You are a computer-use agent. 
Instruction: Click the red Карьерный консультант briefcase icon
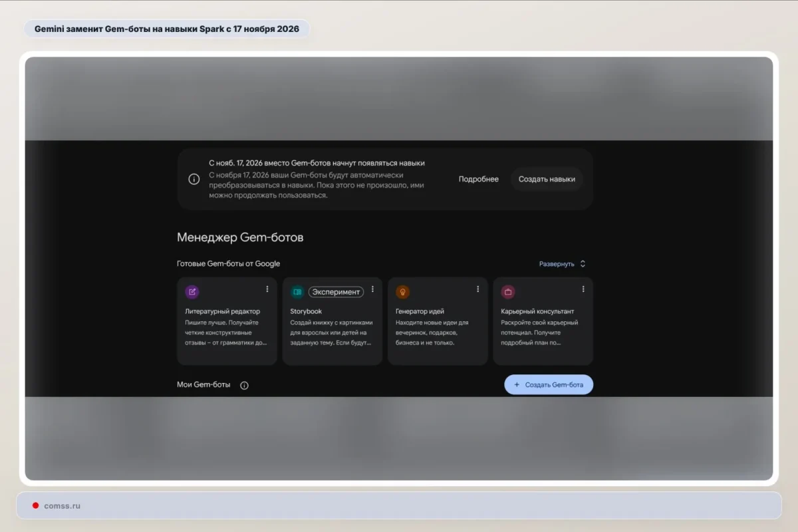pos(508,292)
